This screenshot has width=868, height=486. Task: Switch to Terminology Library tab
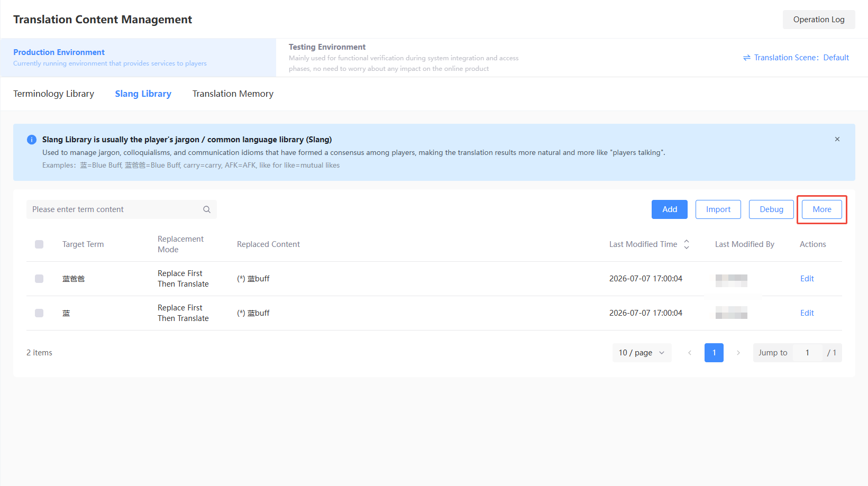(53, 94)
